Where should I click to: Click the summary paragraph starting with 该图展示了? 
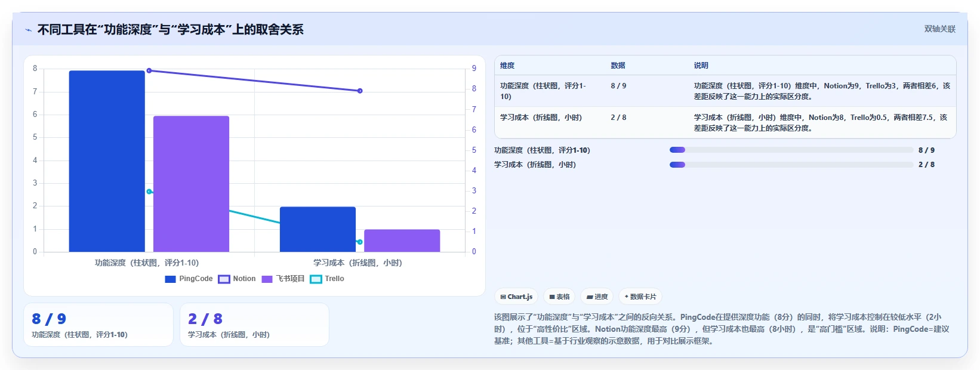coord(722,329)
